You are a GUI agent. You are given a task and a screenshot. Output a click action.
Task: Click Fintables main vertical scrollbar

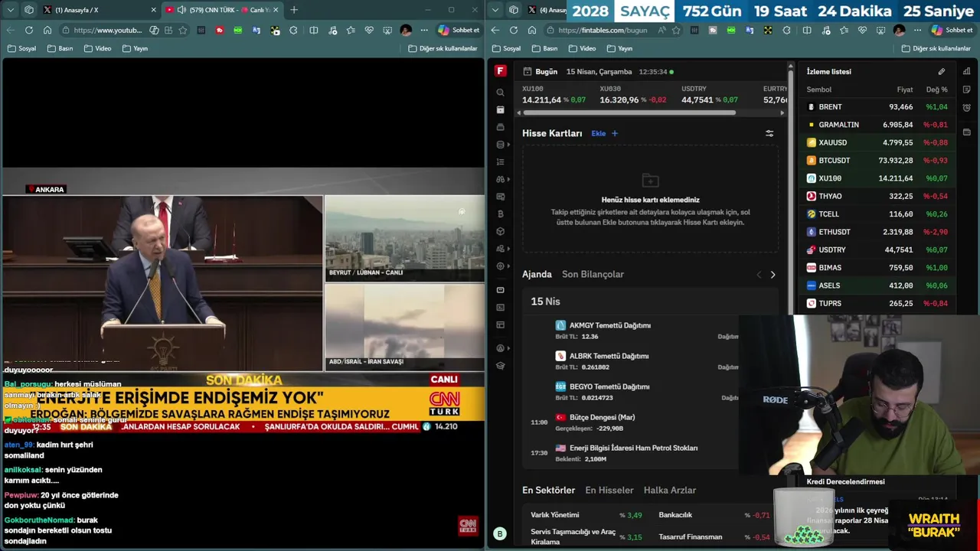[791, 191]
